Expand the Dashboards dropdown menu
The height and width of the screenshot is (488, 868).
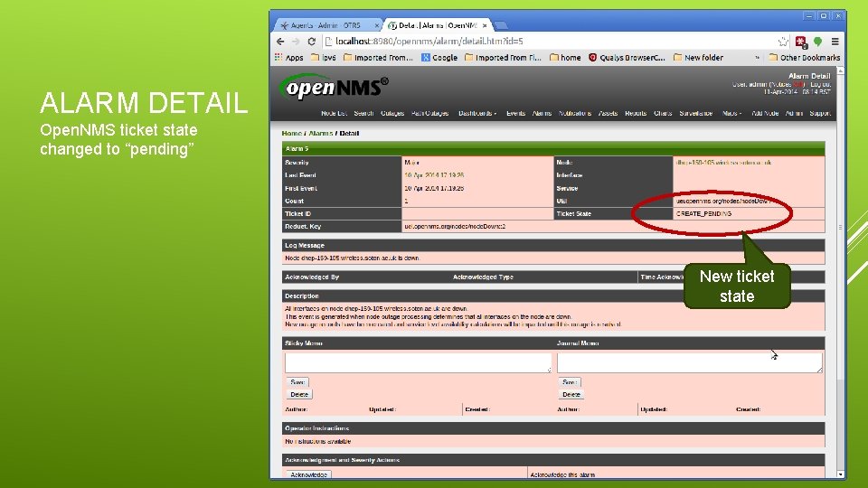pos(477,114)
